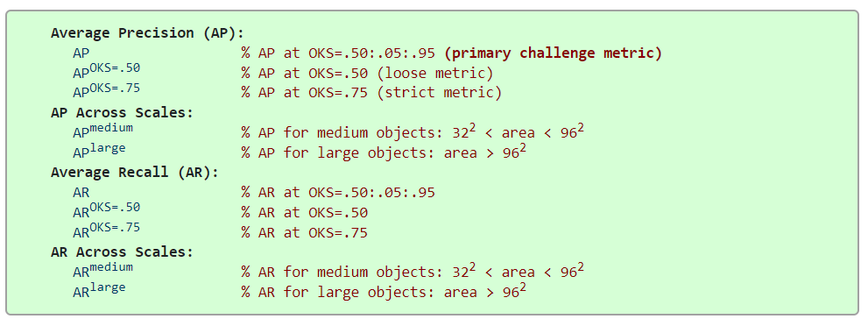
Task: Click the 'AR Across Scales:' heading
Action: 122,252
